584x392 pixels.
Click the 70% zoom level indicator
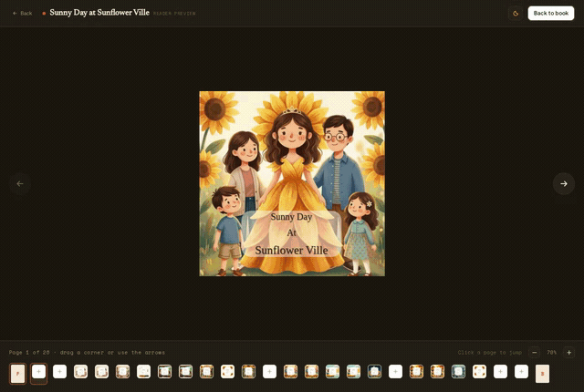click(x=551, y=353)
